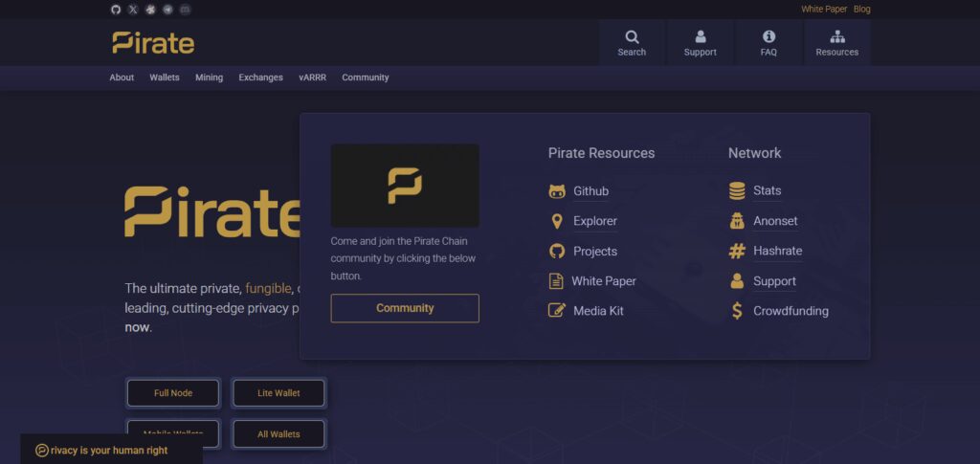Open the About menu
The width and height of the screenshot is (980, 464).
pos(122,77)
